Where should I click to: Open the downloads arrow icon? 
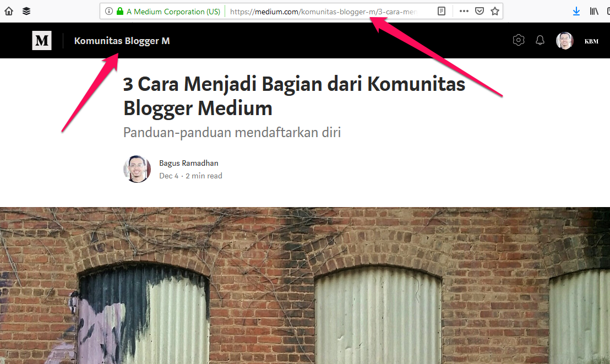576,12
